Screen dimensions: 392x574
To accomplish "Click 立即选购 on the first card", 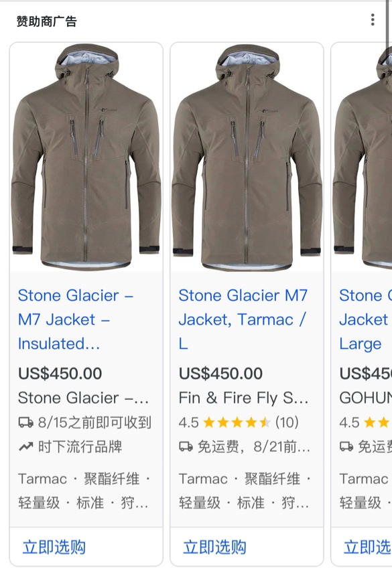I will (x=54, y=547).
